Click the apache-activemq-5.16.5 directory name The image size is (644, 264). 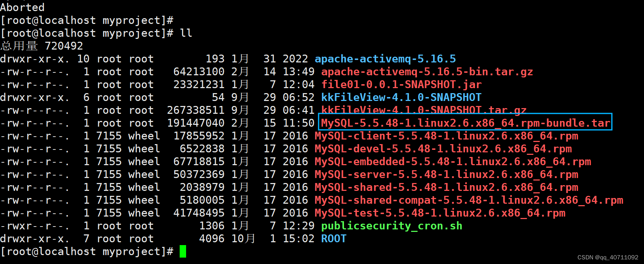point(385,59)
